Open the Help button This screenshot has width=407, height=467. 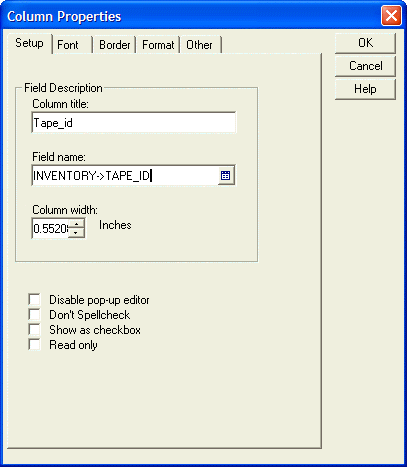point(365,89)
